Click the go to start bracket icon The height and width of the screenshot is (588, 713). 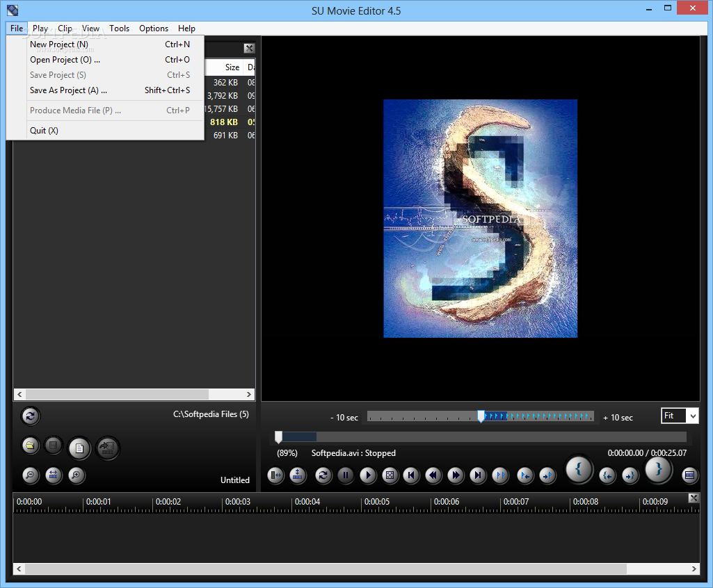coord(607,475)
